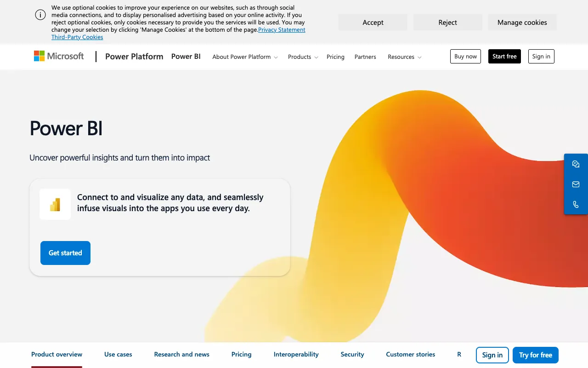The image size is (588, 368).
Task: Expand the Products dropdown
Action: [302, 57]
